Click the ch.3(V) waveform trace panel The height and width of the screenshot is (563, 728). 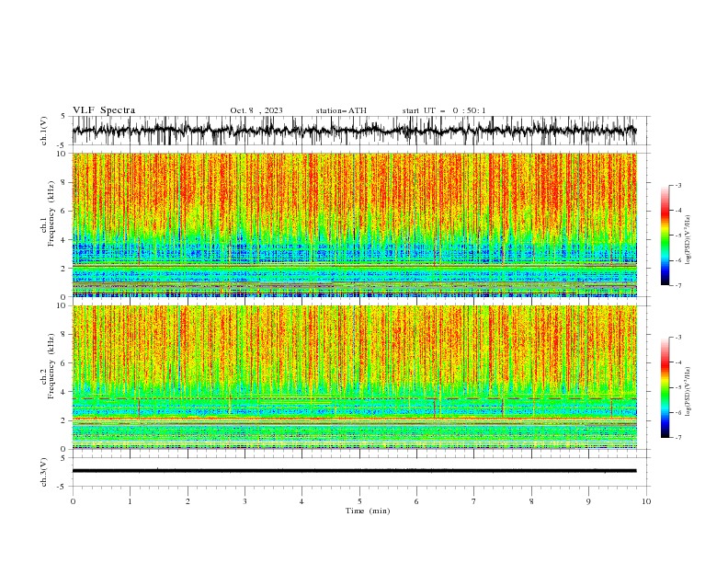361,472
